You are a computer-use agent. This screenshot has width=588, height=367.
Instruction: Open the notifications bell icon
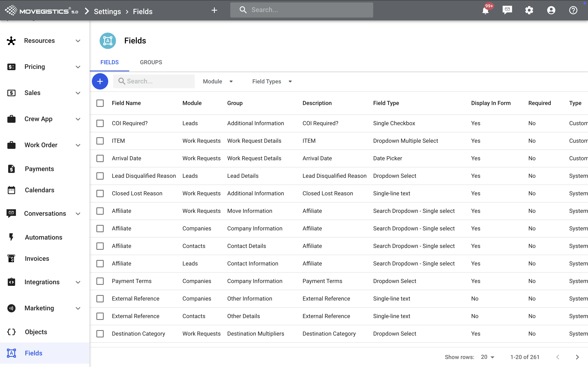tap(486, 10)
